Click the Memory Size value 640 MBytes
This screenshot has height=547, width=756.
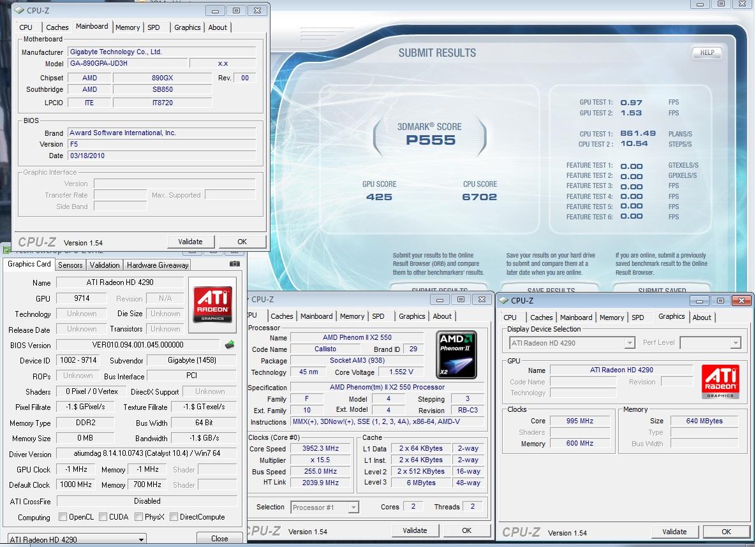point(704,421)
